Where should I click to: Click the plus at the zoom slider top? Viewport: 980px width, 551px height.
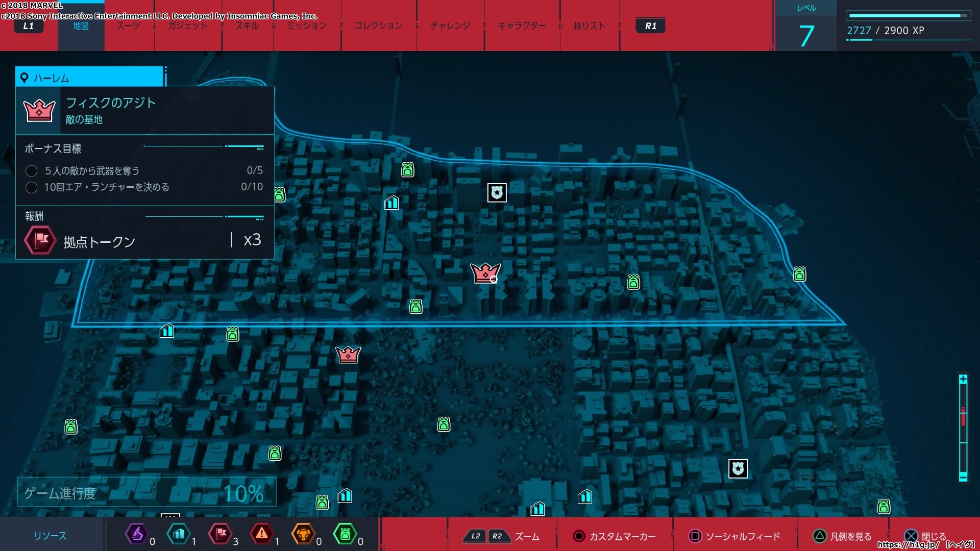tap(963, 379)
